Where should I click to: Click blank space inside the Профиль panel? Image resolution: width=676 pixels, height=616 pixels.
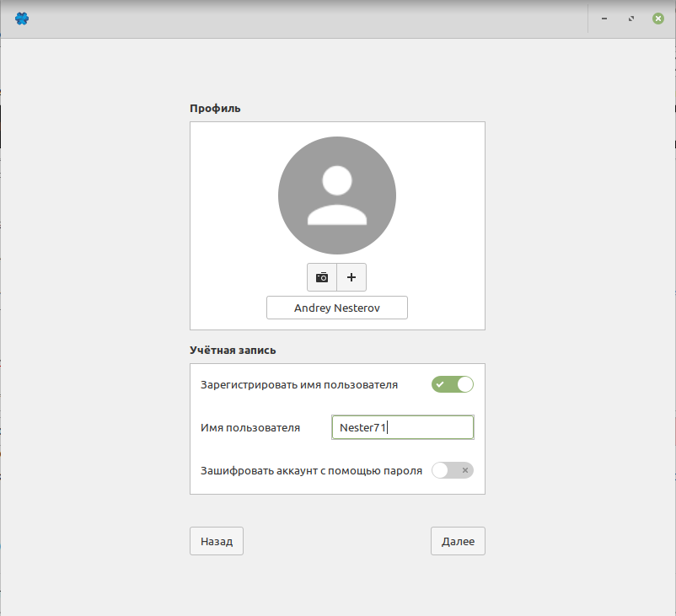click(232, 211)
